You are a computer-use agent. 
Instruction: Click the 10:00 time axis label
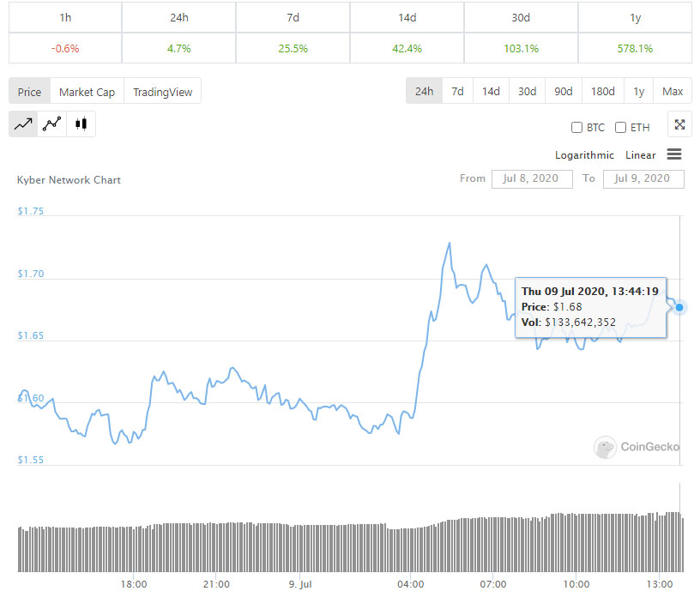(x=576, y=584)
